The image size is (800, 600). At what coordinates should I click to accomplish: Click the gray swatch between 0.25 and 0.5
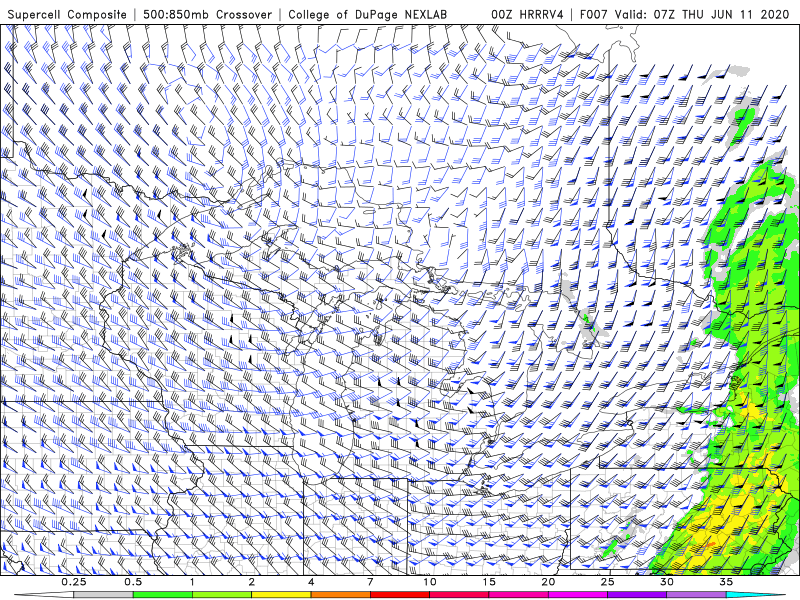click(x=104, y=595)
